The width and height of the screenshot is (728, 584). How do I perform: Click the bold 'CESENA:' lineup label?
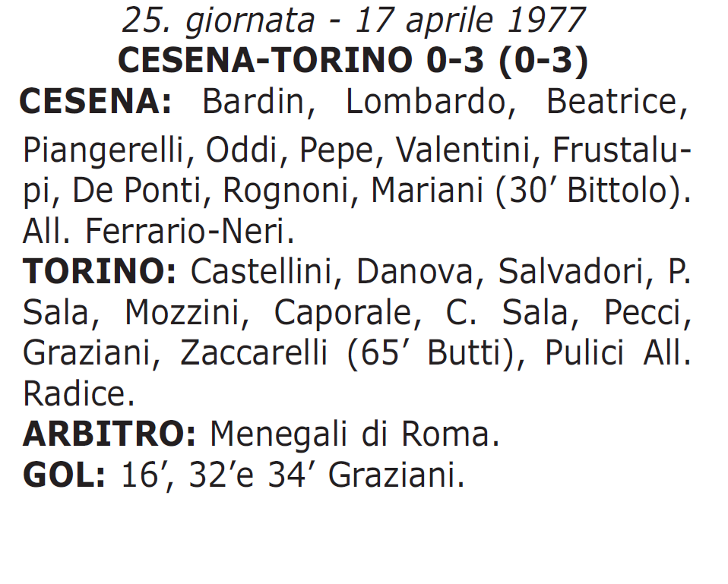(96, 101)
